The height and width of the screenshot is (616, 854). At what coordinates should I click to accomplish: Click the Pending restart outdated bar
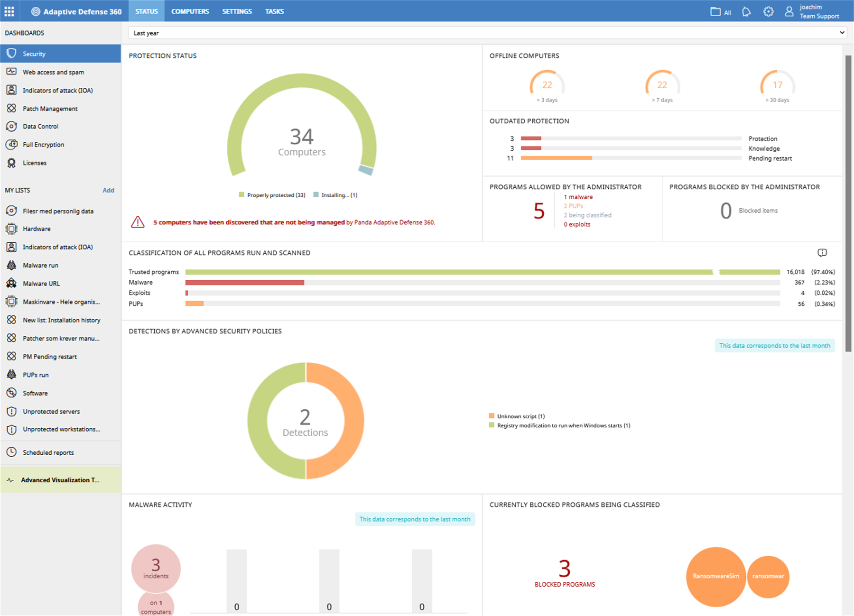pyautogui.click(x=557, y=158)
